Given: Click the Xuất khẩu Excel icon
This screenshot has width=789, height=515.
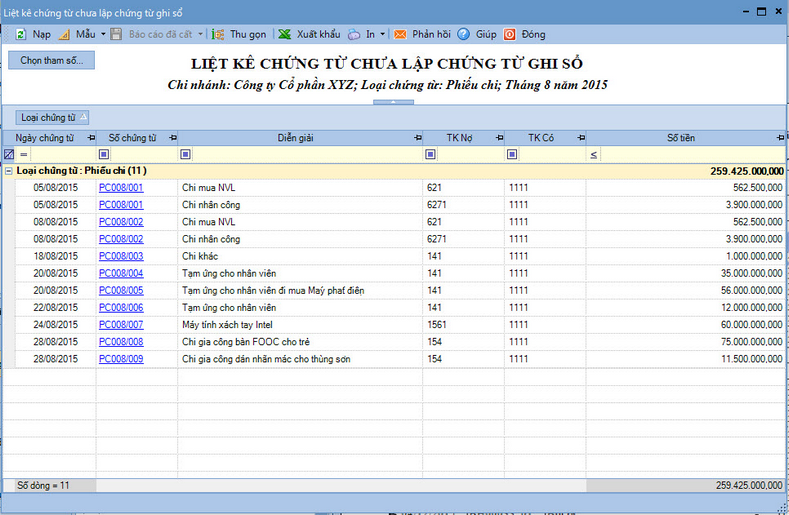Looking at the screenshot, I should tap(285, 34).
